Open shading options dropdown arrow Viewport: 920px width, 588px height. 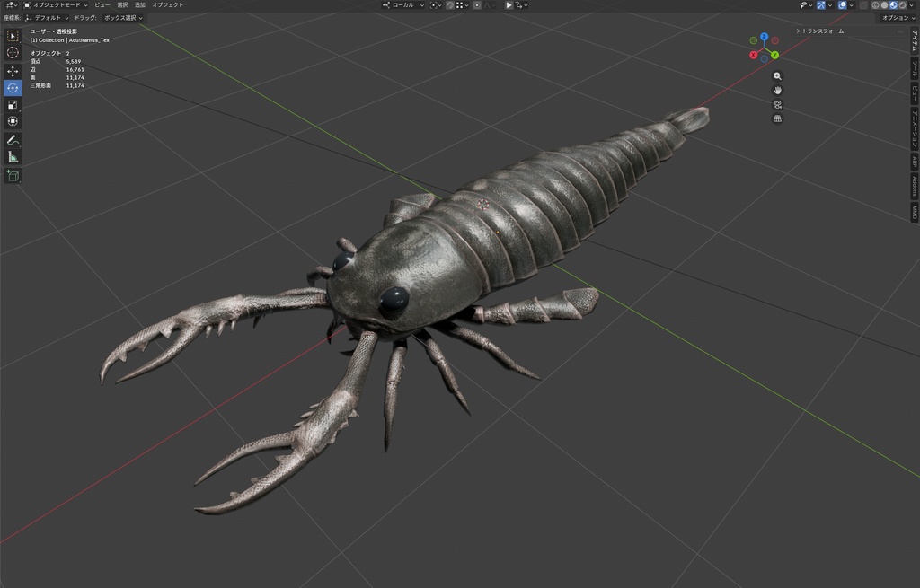912,5
